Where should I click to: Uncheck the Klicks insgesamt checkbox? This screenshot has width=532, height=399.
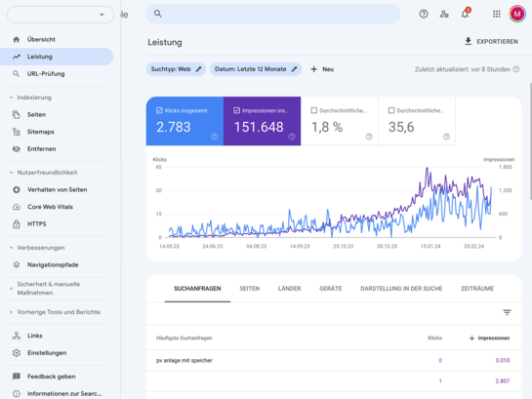click(159, 110)
